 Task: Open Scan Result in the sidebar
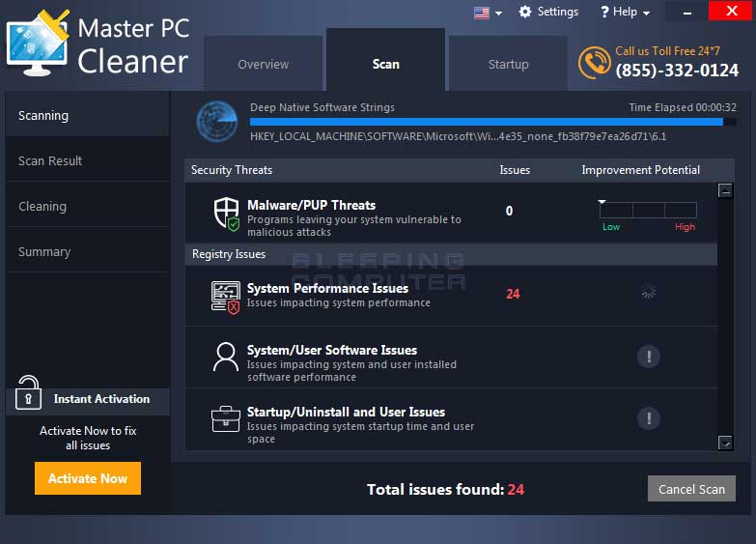tap(88, 160)
